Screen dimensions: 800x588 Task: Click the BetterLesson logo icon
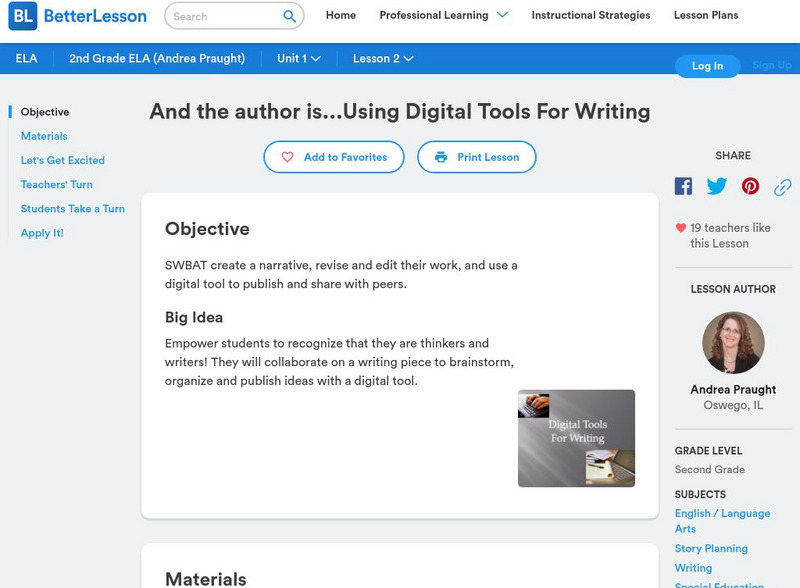point(22,16)
